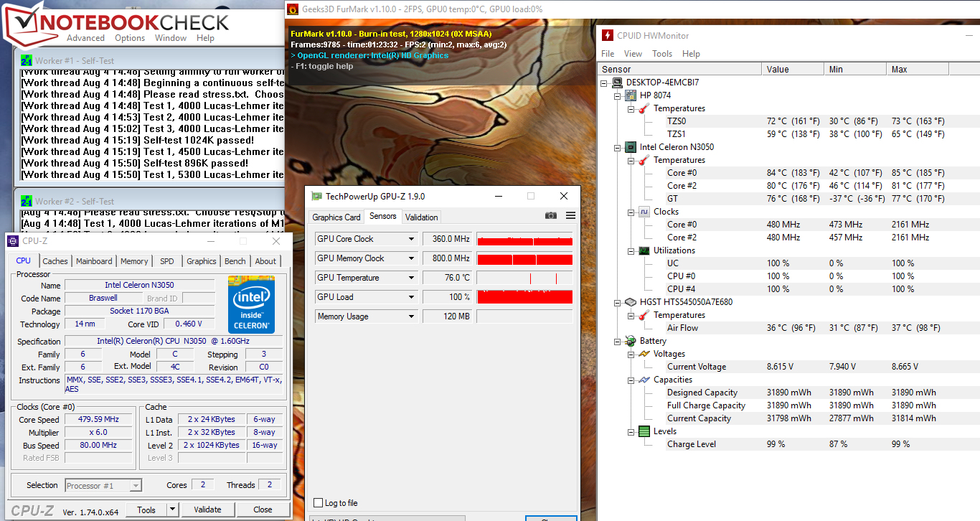Click the Close button in CPU-Z
The width and height of the screenshot is (980, 521).
(x=263, y=510)
